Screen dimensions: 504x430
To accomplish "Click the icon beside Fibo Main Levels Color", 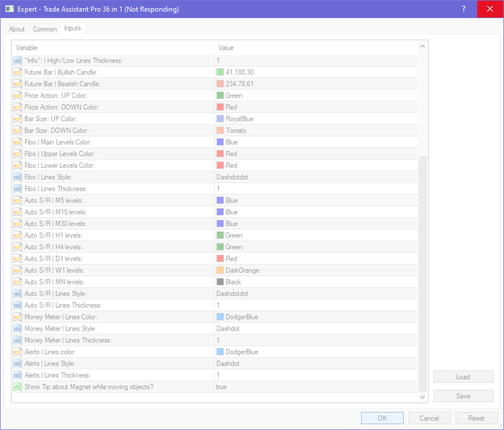I will tap(17, 142).
